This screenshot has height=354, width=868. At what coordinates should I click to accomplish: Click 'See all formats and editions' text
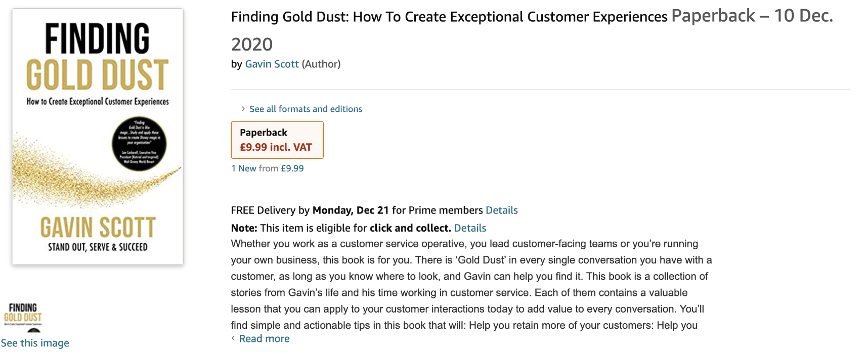coord(306,109)
